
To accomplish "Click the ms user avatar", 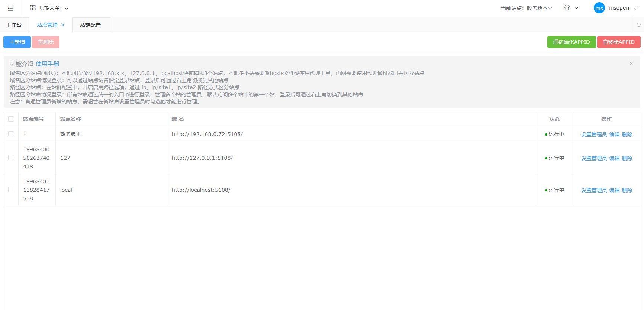I will 599,8.
